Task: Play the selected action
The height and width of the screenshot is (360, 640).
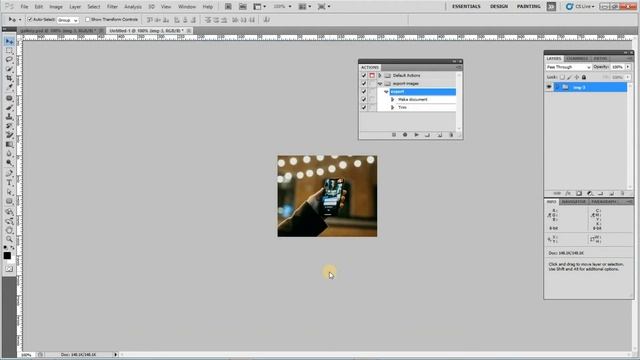Action: point(416,135)
